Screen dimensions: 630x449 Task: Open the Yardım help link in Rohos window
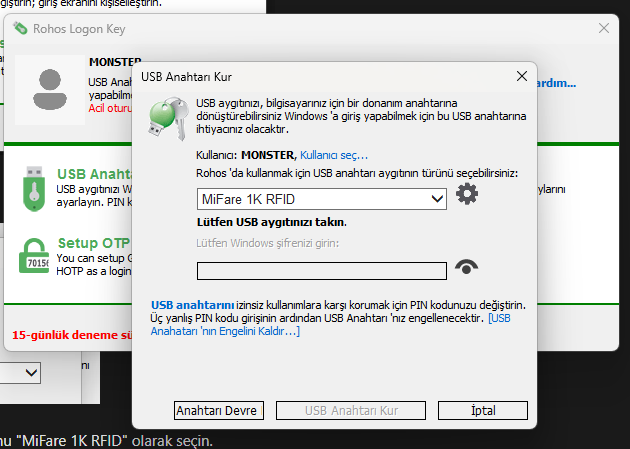[x=556, y=83]
